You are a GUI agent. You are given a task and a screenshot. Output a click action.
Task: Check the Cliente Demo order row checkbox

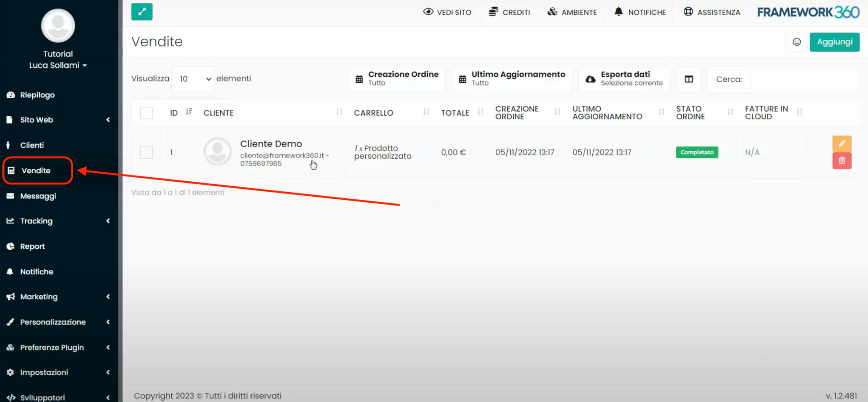pyautogui.click(x=146, y=152)
